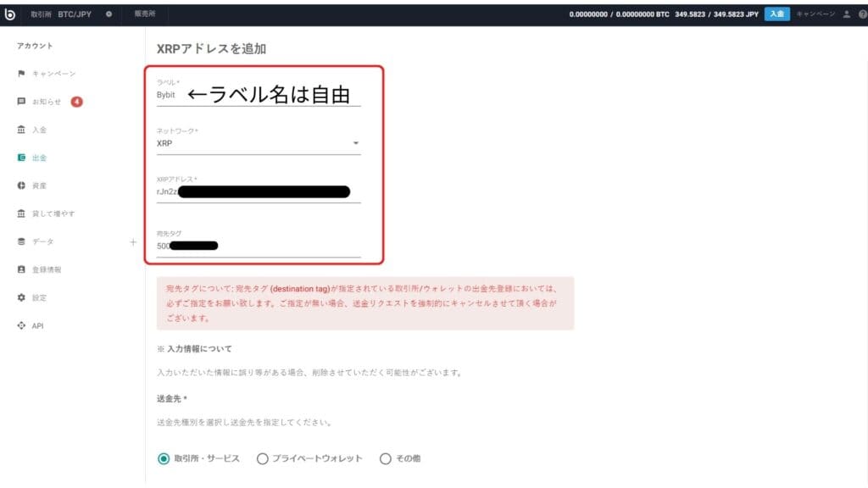The image size is (868, 488).
Task: Click the settings gear icon in sidebar
Action: click(21, 297)
